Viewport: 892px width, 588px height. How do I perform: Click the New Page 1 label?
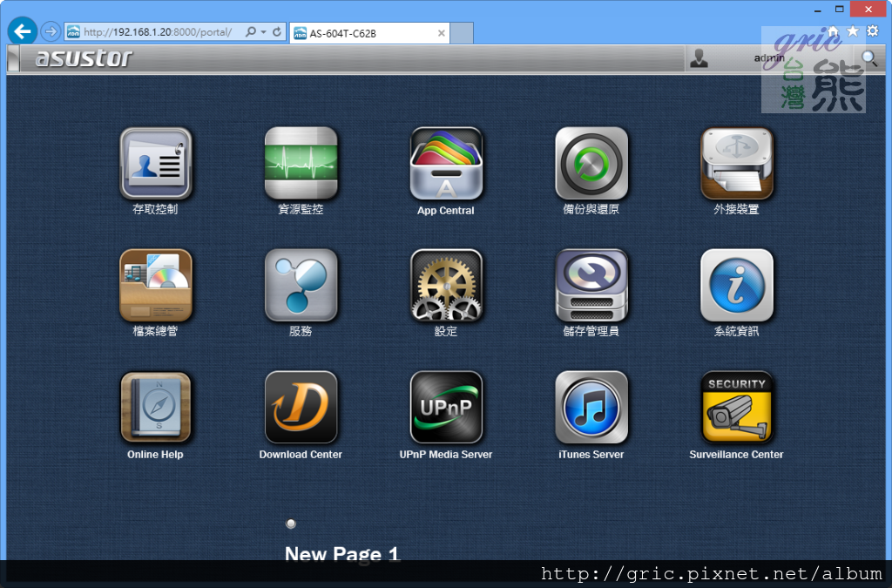pos(341,553)
